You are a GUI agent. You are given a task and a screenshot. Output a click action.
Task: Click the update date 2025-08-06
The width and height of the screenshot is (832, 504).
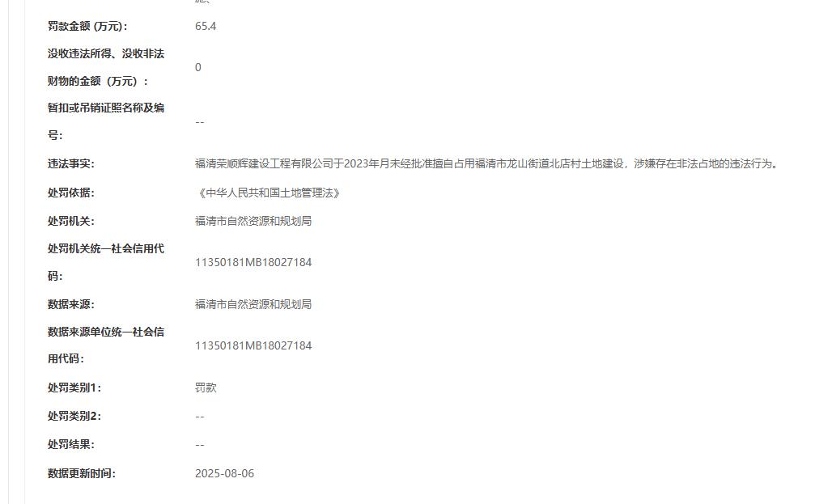(x=224, y=473)
